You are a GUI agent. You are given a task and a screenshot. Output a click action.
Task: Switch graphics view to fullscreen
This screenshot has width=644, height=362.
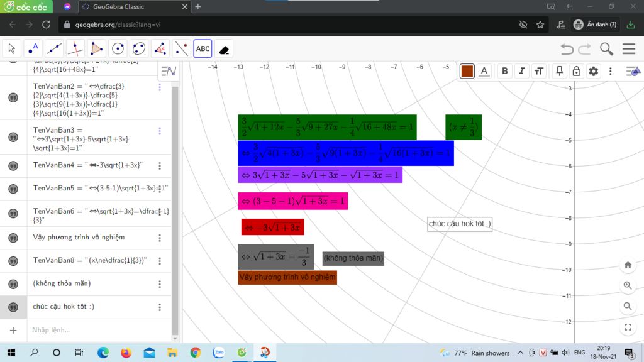click(x=628, y=327)
